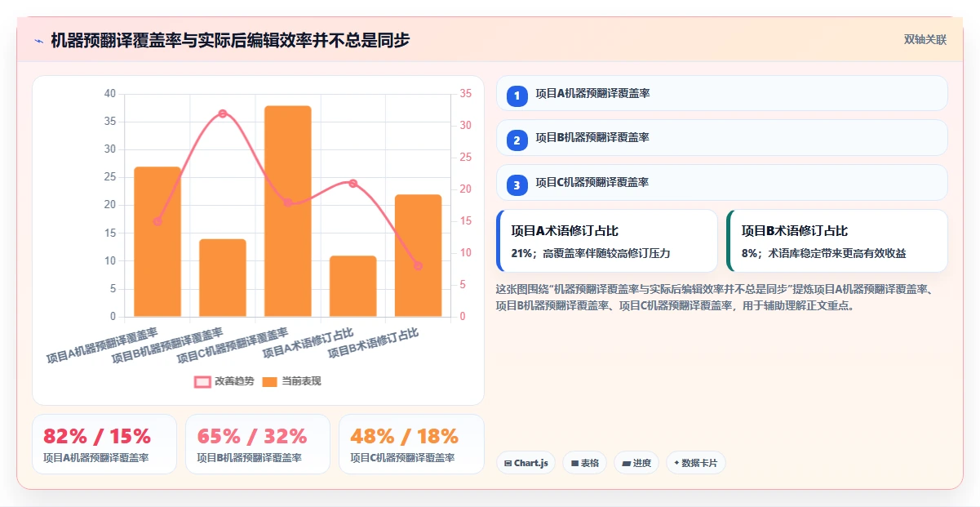Click the x-axis label 项目A术语修订占比

308,344
